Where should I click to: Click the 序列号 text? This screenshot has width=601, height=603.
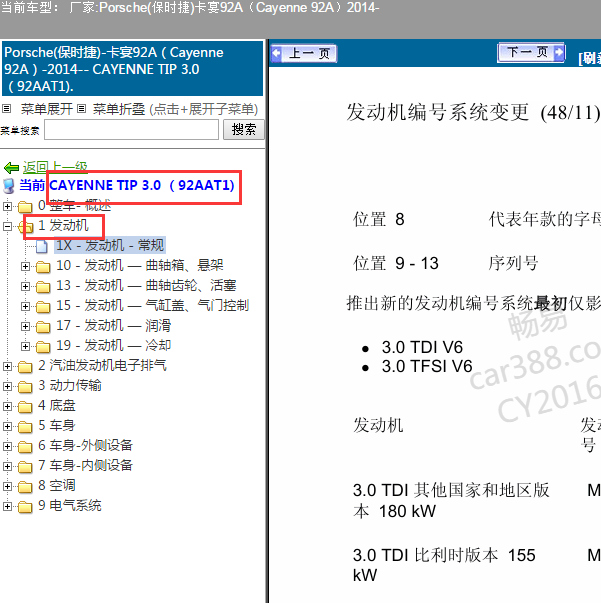513,263
